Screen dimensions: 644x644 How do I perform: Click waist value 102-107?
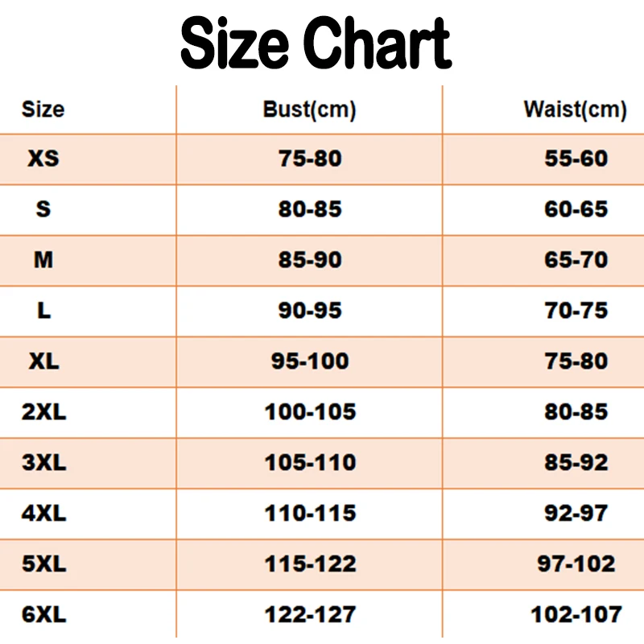[x=576, y=615]
